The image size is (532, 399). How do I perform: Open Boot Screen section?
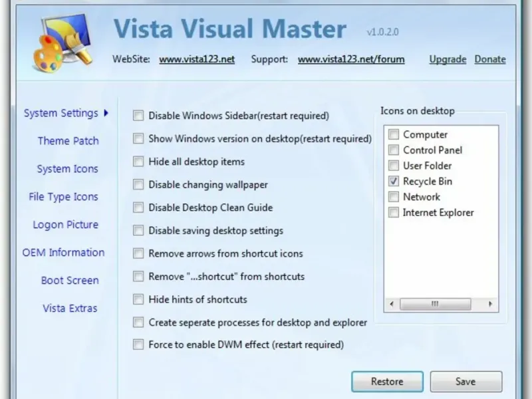(x=70, y=280)
